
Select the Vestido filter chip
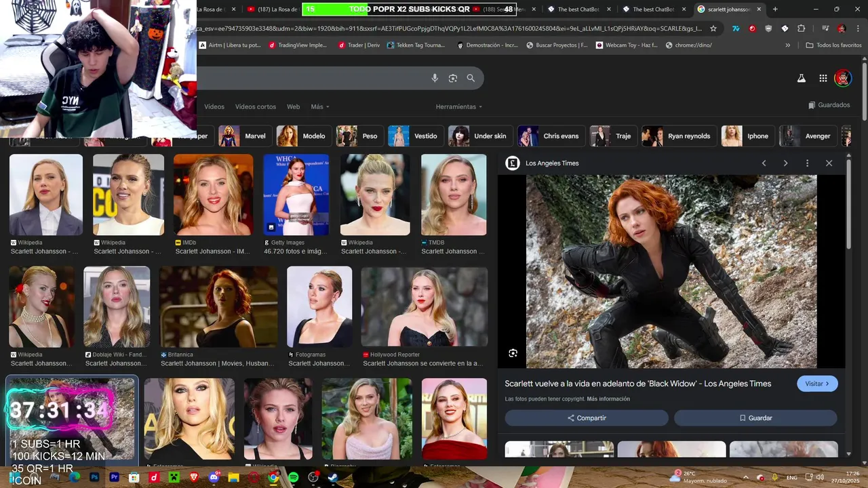click(416, 136)
